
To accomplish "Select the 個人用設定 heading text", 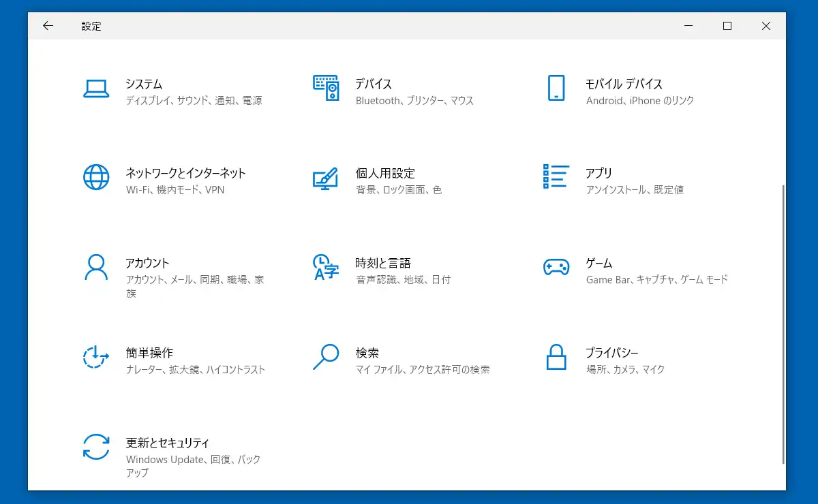I will click(x=385, y=173).
